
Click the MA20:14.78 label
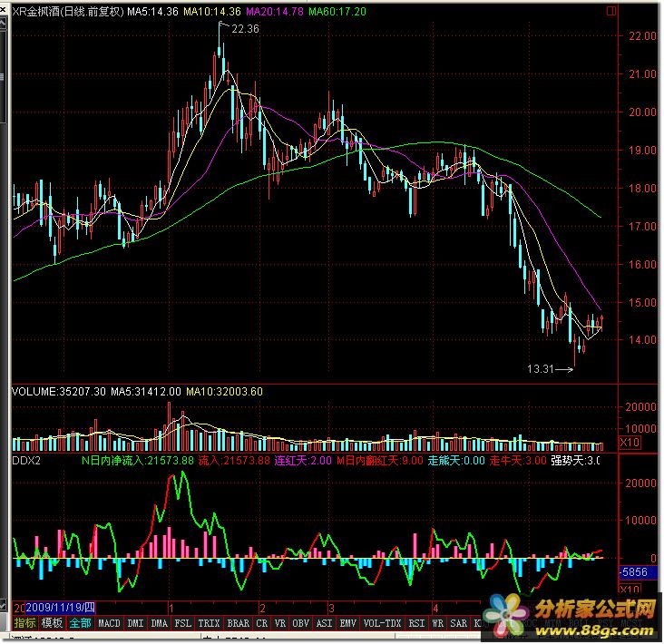[x=275, y=12]
